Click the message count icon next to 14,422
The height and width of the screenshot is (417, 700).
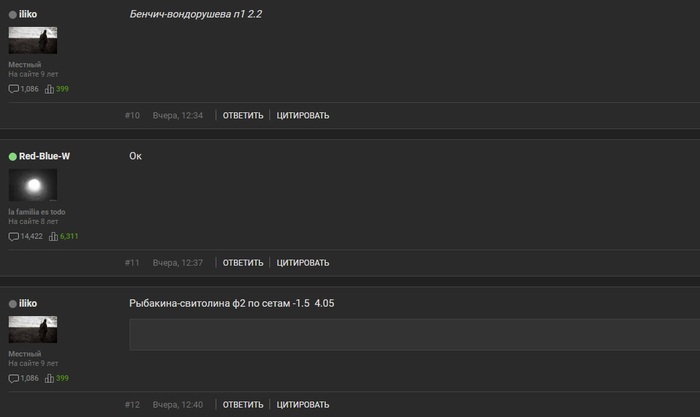13,236
